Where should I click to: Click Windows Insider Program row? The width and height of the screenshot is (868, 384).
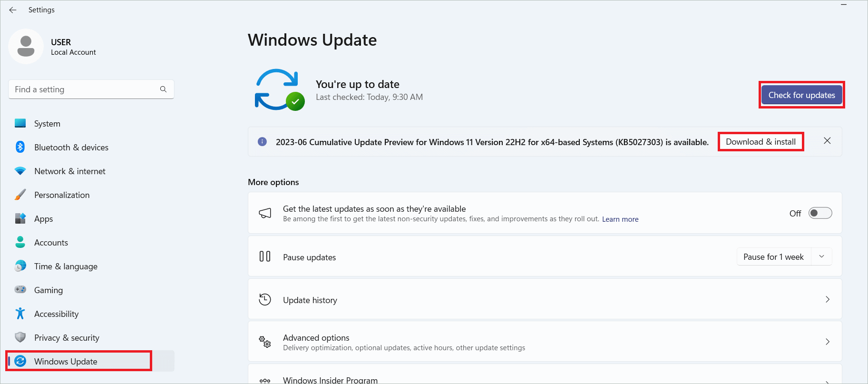click(545, 374)
